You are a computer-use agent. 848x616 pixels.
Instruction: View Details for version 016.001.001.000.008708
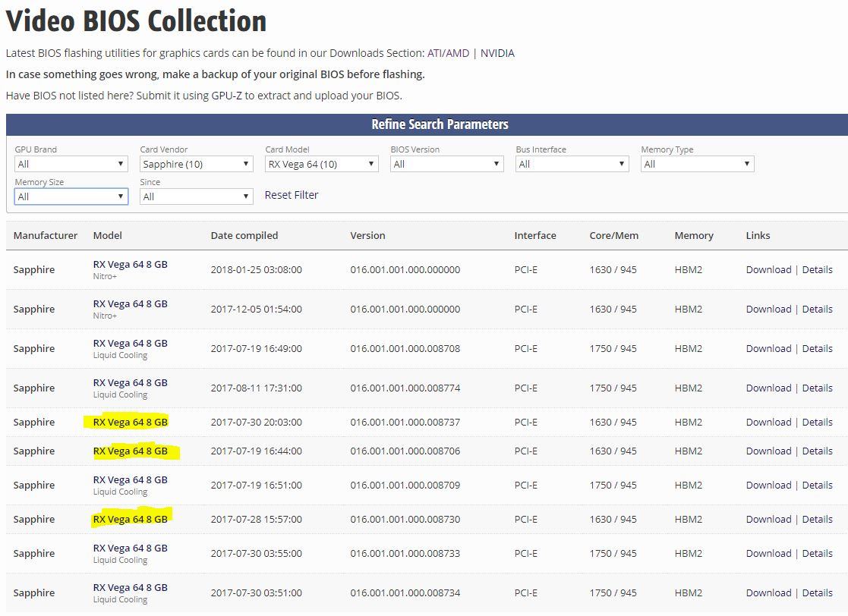[817, 348]
